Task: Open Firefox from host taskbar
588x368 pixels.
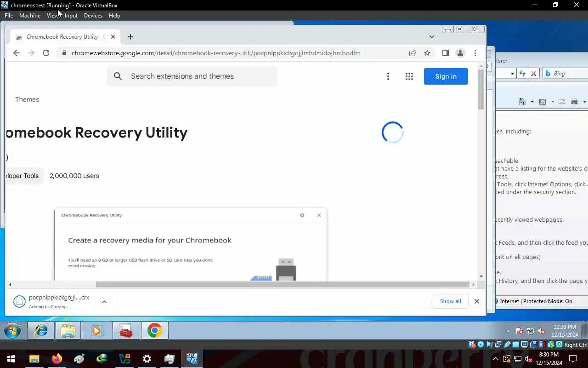Action: point(57,359)
